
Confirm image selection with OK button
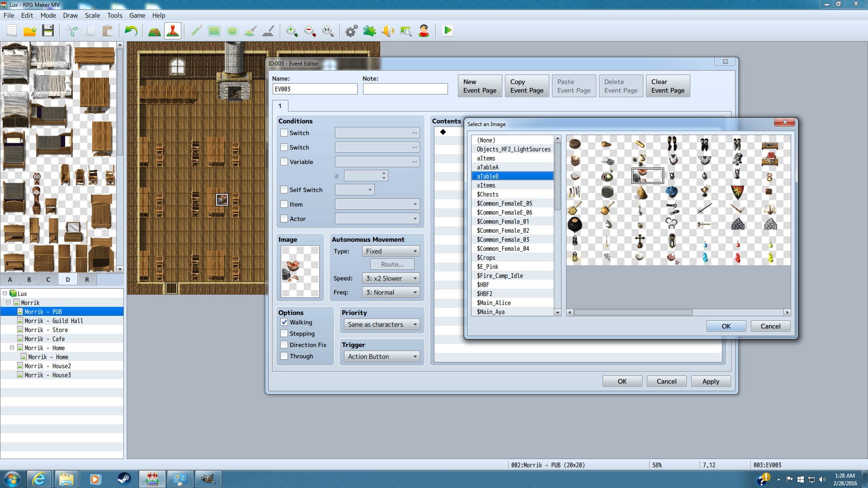click(x=726, y=326)
